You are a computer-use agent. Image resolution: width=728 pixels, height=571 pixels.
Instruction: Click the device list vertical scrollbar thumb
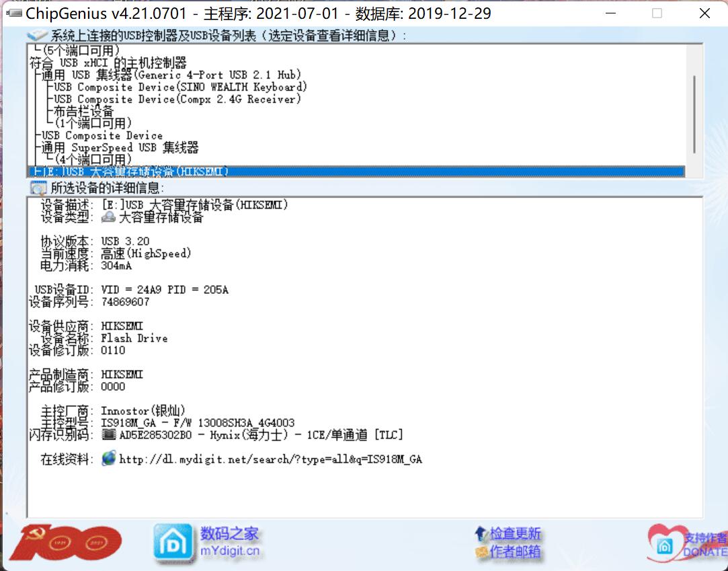click(x=694, y=114)
